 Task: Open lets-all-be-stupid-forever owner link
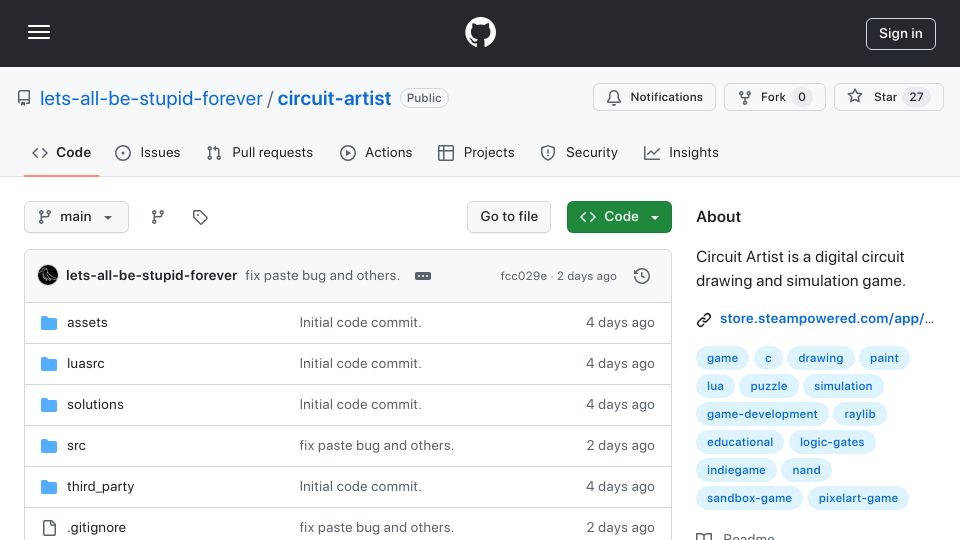(x=151, y=98)
